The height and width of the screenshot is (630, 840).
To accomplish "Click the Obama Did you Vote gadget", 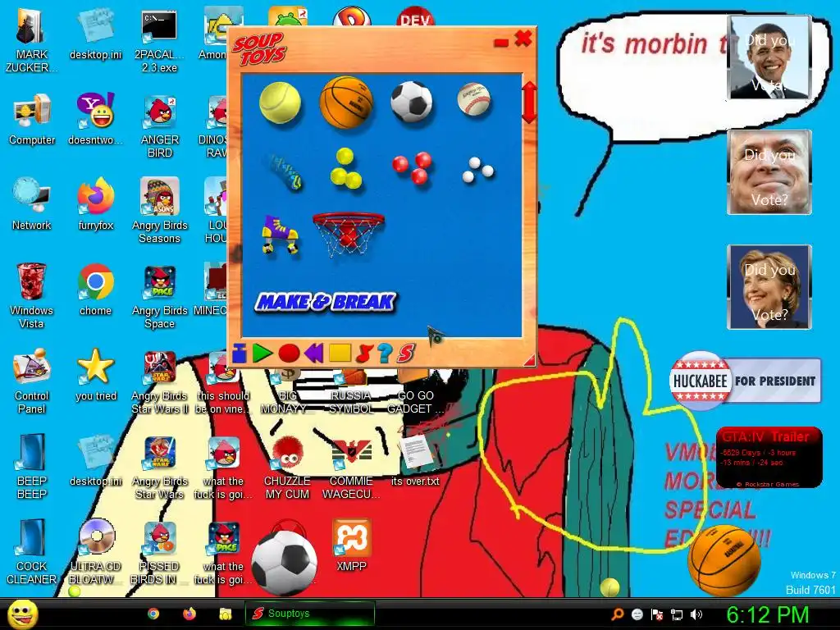I will click(x=769, y=57).
